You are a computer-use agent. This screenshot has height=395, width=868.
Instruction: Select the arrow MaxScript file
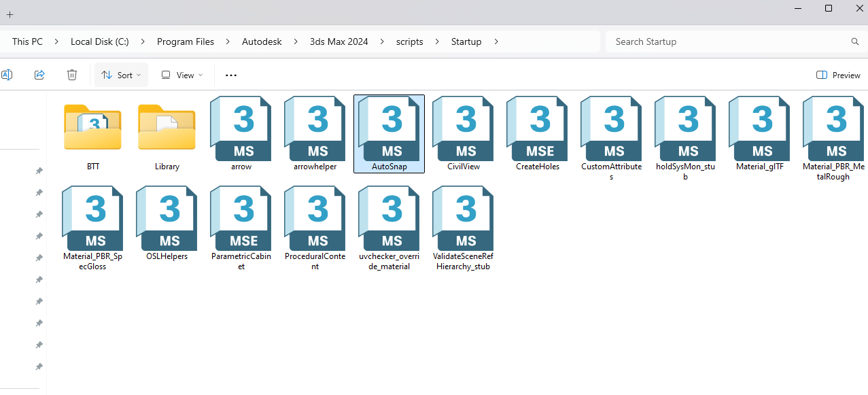(241, 135)
